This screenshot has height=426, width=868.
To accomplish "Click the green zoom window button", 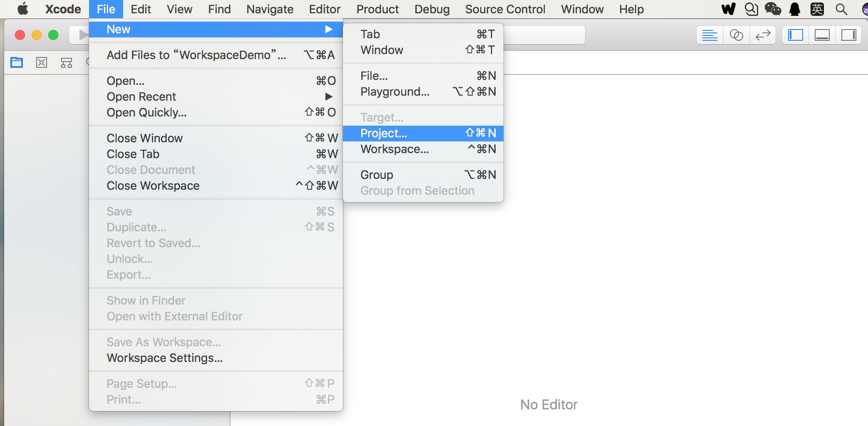I will [x=53, y=35].
